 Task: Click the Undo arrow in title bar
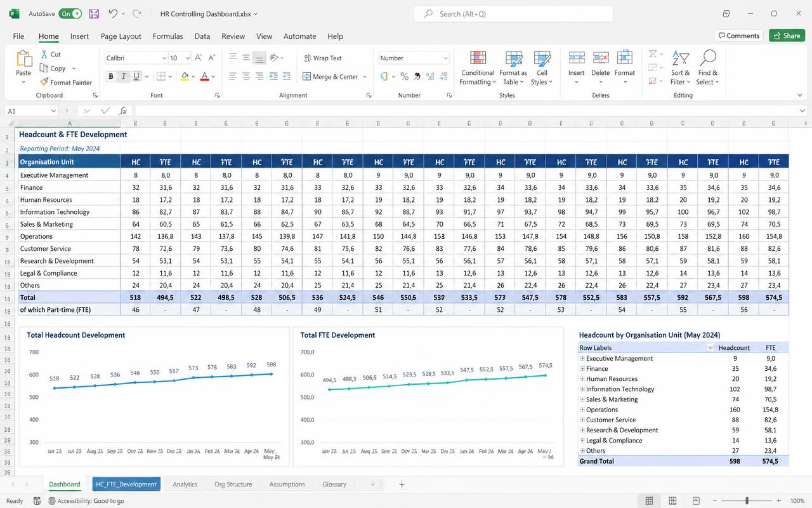(x=113, y=13)
